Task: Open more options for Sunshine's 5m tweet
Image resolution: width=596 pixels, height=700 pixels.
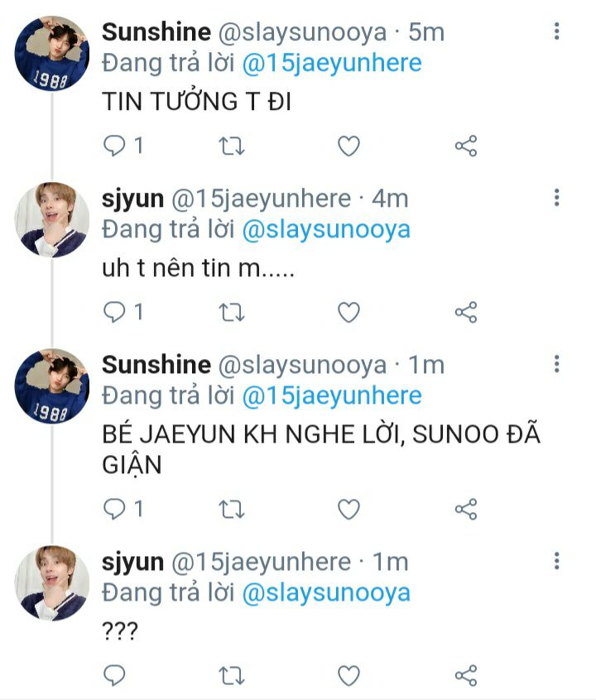Action: coord(557,31)
